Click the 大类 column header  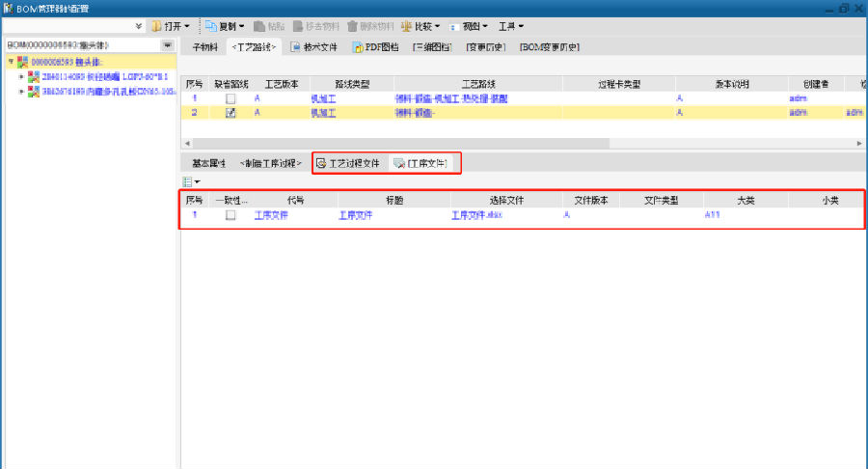tap(746, 201)
